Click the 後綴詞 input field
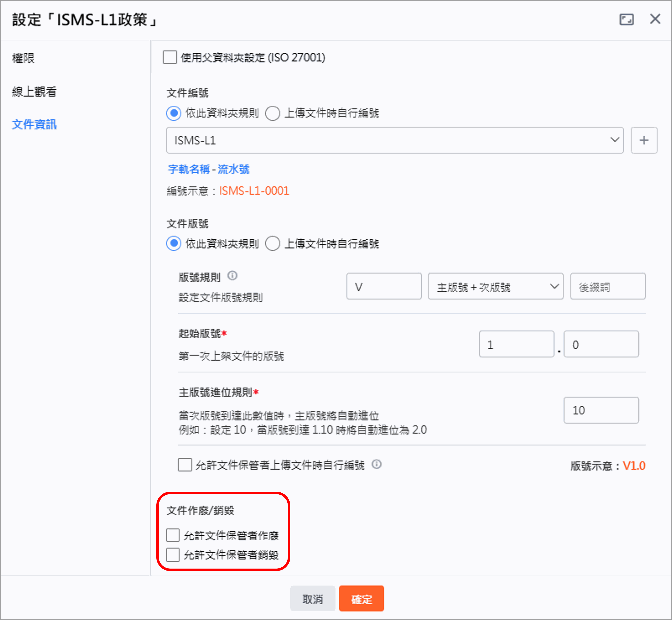This screenshot has width=672, height=620. tap(607, 286)
